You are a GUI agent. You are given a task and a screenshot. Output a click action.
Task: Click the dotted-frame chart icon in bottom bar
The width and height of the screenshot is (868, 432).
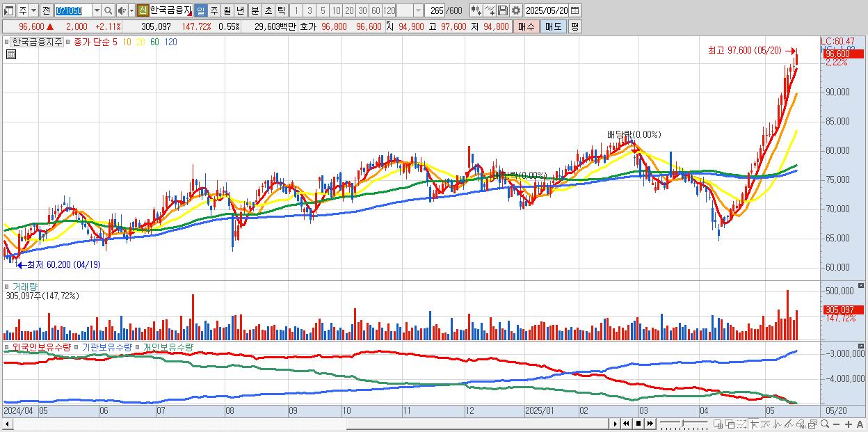pyautogui.click(x=741, y=424)
